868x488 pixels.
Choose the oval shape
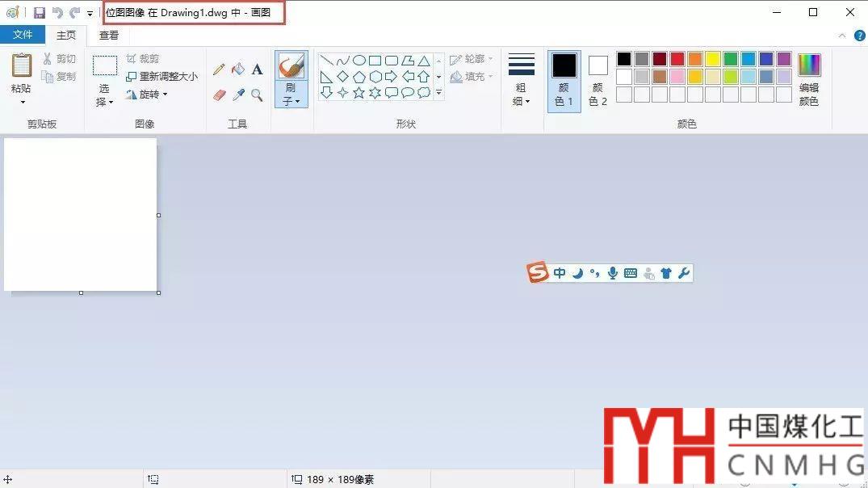359,61
